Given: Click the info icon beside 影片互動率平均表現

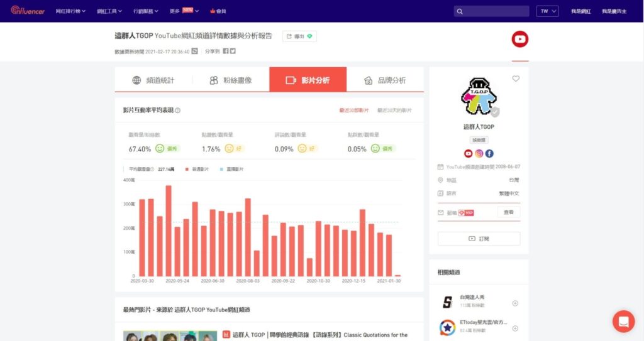Looking at the screenshot, I should point(178,111).
